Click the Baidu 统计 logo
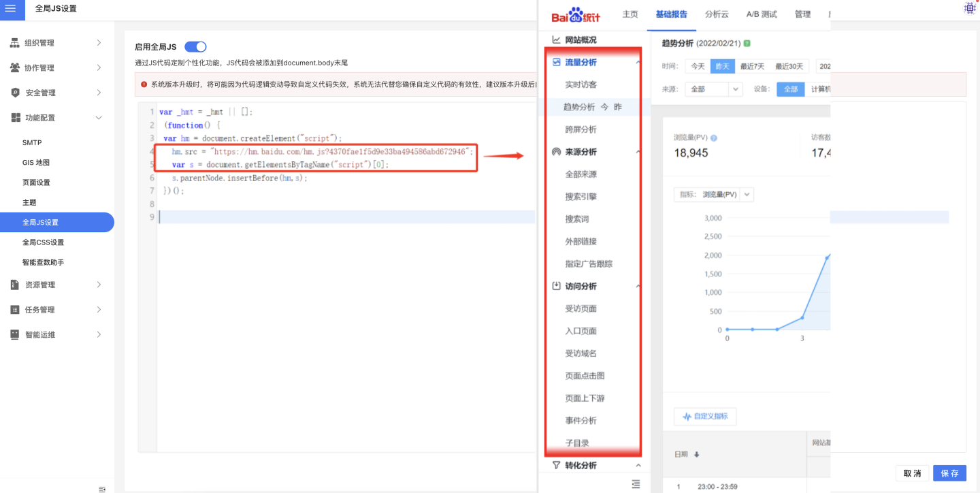Image resolution: width=980 pixels, height=493 pixels. [575, 15]
